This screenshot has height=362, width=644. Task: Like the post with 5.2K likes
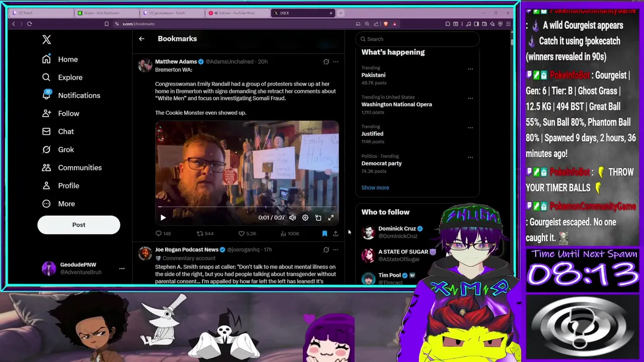point(247,233)
